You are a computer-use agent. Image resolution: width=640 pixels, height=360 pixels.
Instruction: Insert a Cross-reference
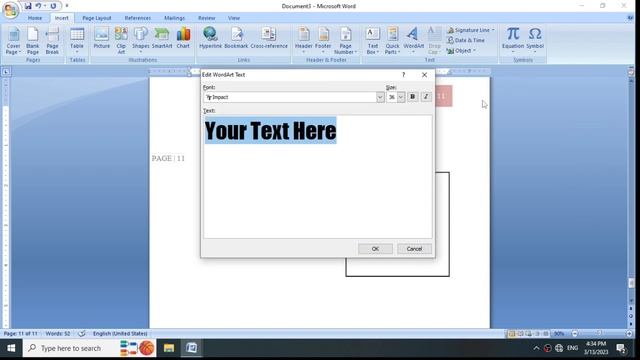coord(269,39)
